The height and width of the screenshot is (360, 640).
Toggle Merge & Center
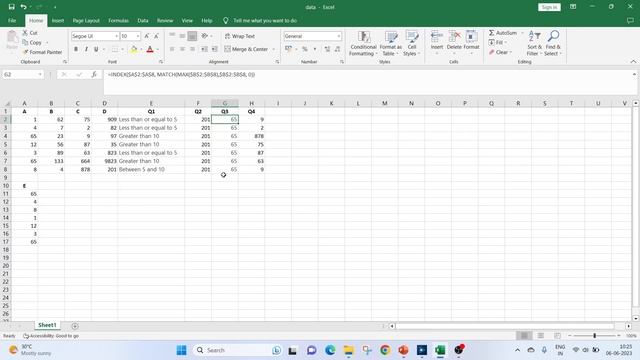[246, 49]
